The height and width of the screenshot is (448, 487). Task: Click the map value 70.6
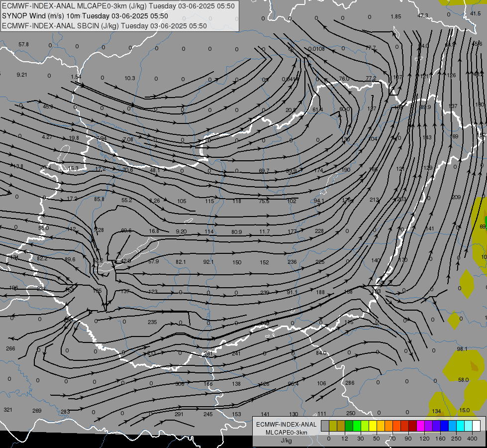(128, 170)
